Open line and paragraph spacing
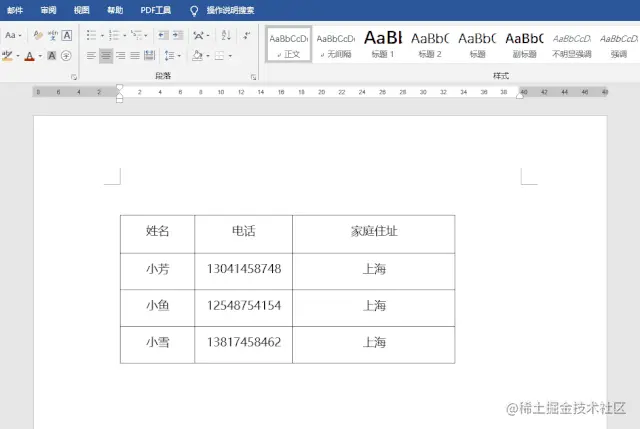The height and width of the screenshot is (429, 640). [169, 56]
